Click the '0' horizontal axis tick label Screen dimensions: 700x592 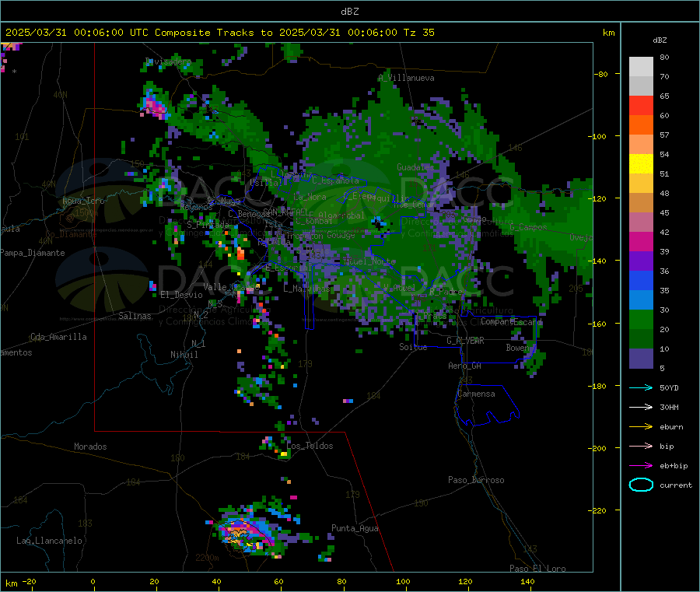(93, 581)
